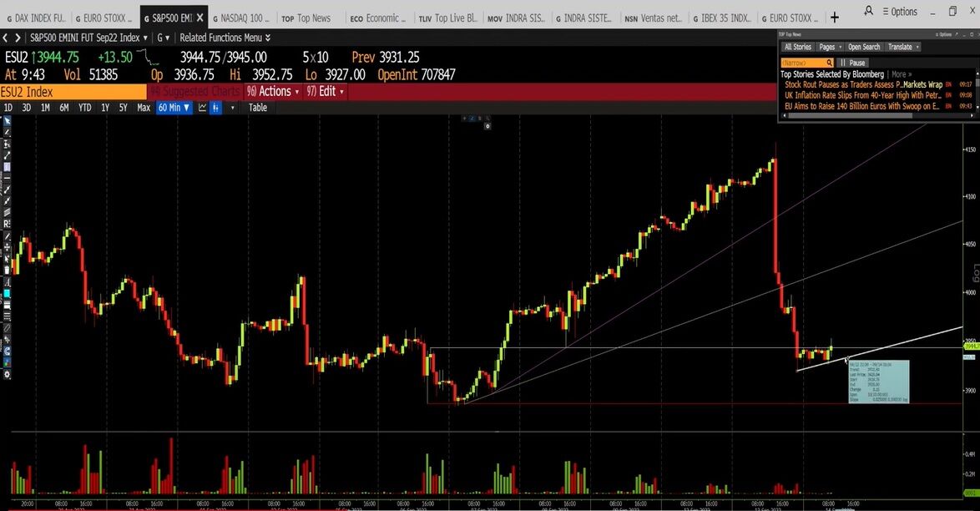Select the text 'A' annotation tool

tap(7, 281)
